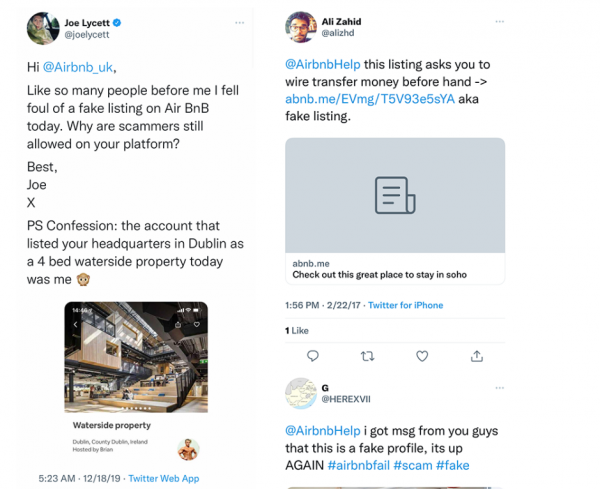View the 1 Like count on Ali's tweet
Screen dimensions: 600x489
[297, 330]
